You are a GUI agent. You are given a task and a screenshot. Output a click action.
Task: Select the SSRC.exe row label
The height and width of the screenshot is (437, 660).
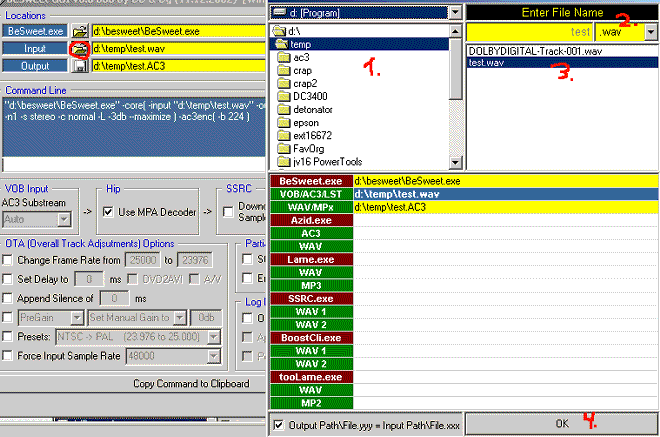pyautogui.click(x=311, y=298)
